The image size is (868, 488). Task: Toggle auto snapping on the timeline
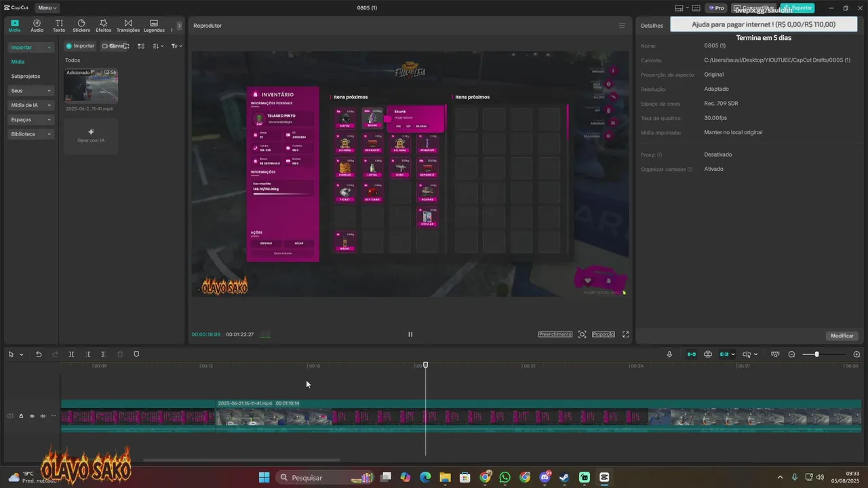(708, 354)
